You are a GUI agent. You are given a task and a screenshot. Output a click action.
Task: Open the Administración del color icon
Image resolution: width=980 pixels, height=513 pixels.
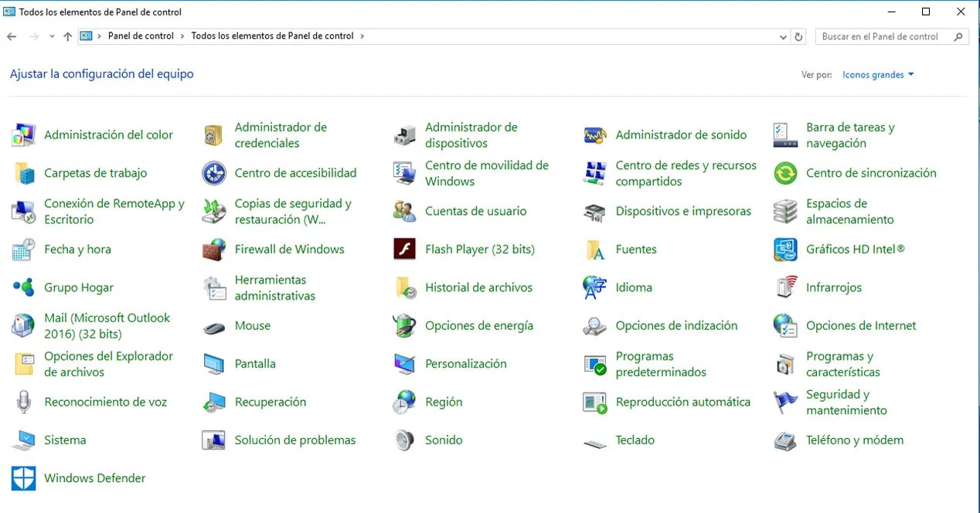coord(24,135)
